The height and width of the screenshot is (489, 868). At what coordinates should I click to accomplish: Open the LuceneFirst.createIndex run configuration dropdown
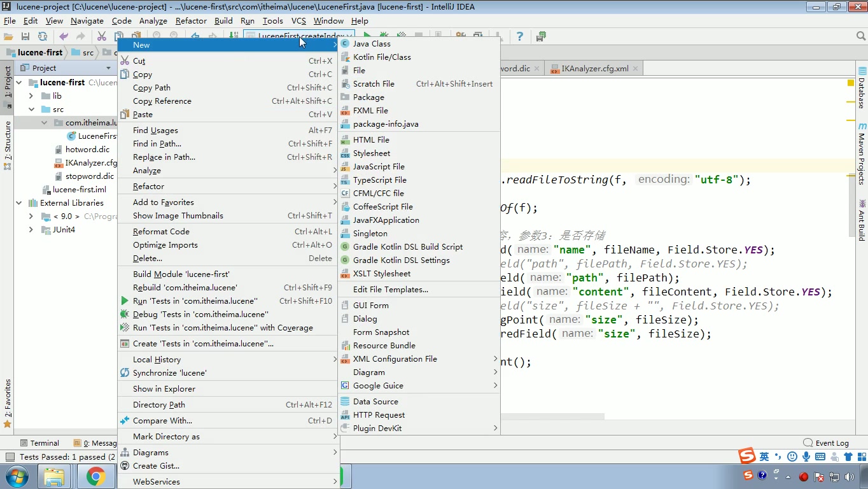(298, 37)
